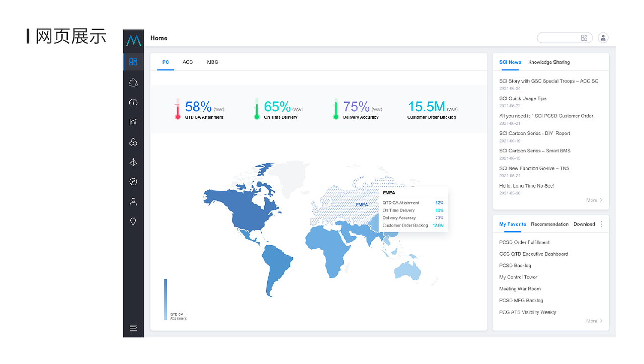
Task: Open GSC QTD Executive Dashboard favorite
Action: [x=534, y=254]
